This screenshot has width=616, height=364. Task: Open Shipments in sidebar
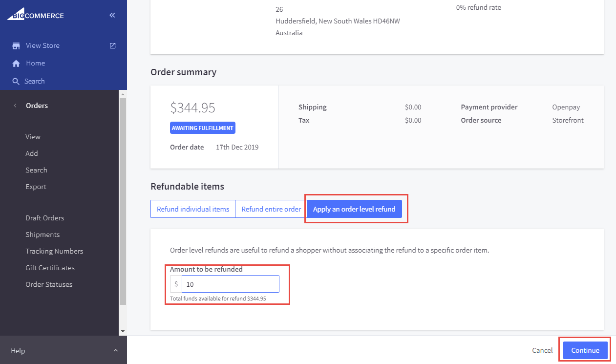[42, 235]
